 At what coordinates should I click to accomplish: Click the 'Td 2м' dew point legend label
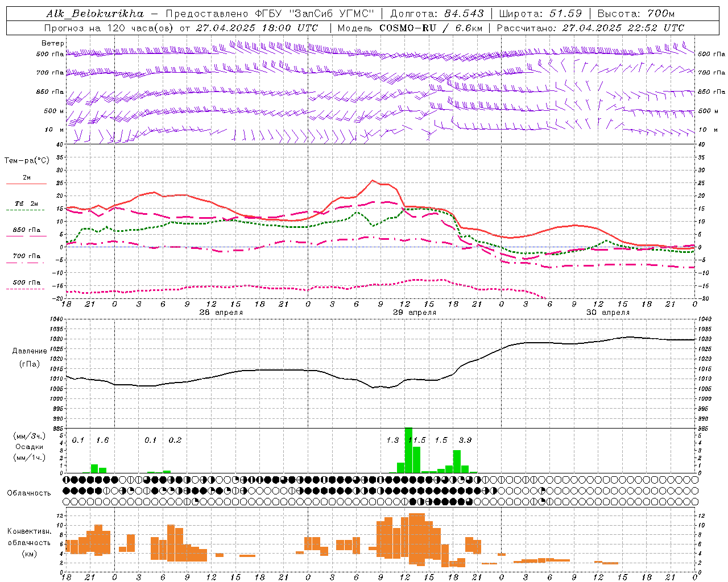pos(26,203)
